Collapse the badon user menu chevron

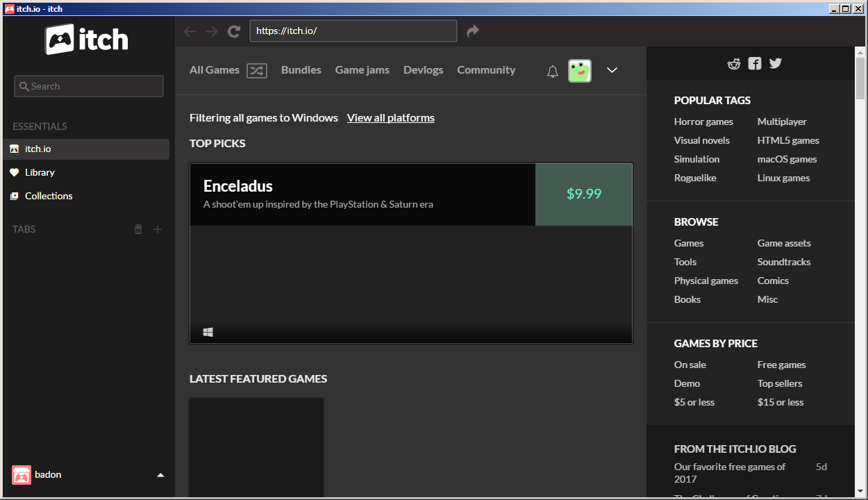[160, 474]
